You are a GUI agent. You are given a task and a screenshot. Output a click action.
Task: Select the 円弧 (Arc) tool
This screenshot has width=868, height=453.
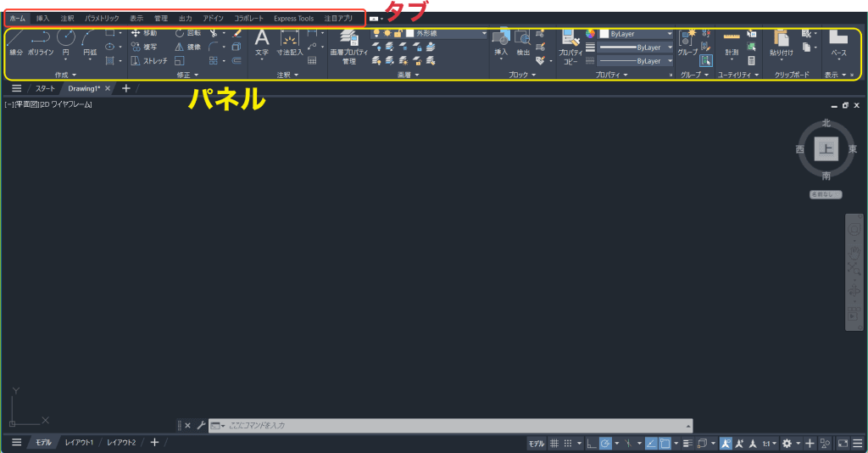pyautogui.click(x=90, y=43)
